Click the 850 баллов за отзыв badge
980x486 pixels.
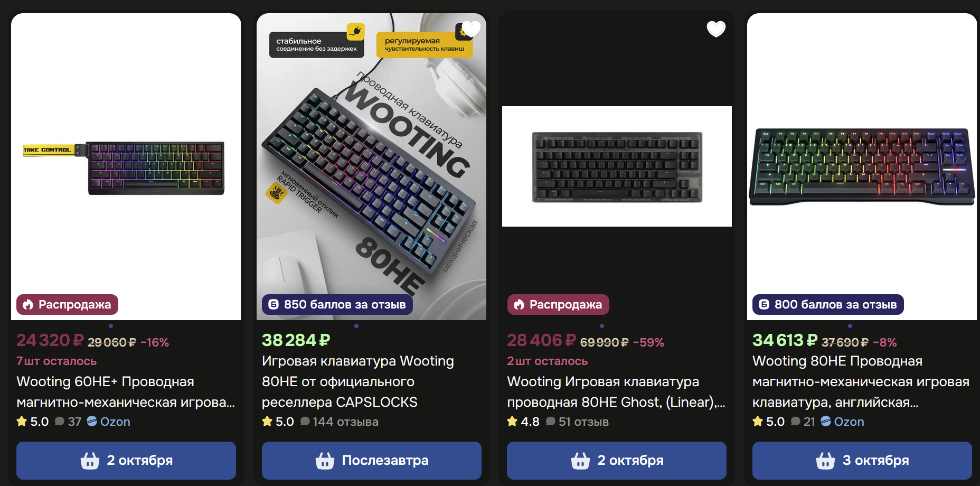coord(337,304)
